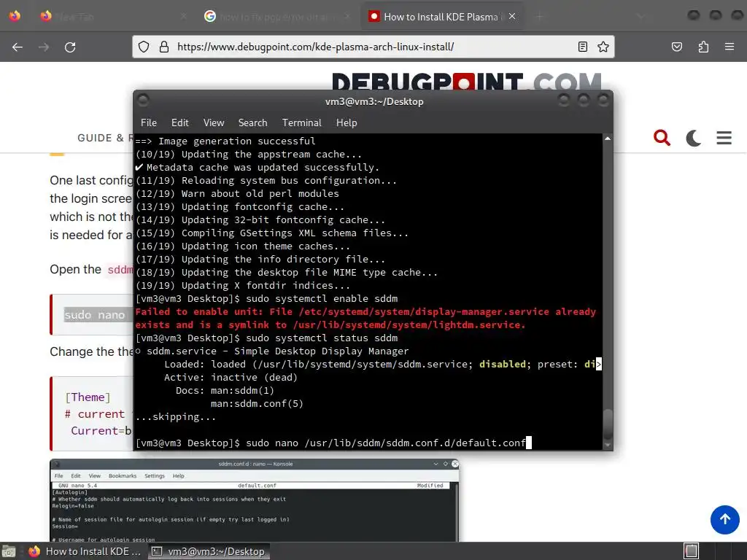Toggle dark mode moon icon on site
Viewport: 747px width, 560px height.
(693, 138)
